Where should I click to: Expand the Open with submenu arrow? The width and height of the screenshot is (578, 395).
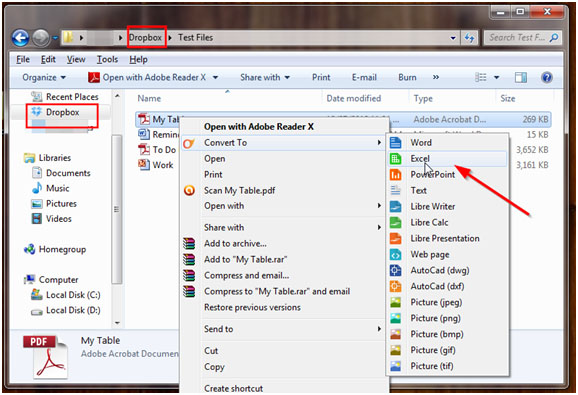[379, 206]
